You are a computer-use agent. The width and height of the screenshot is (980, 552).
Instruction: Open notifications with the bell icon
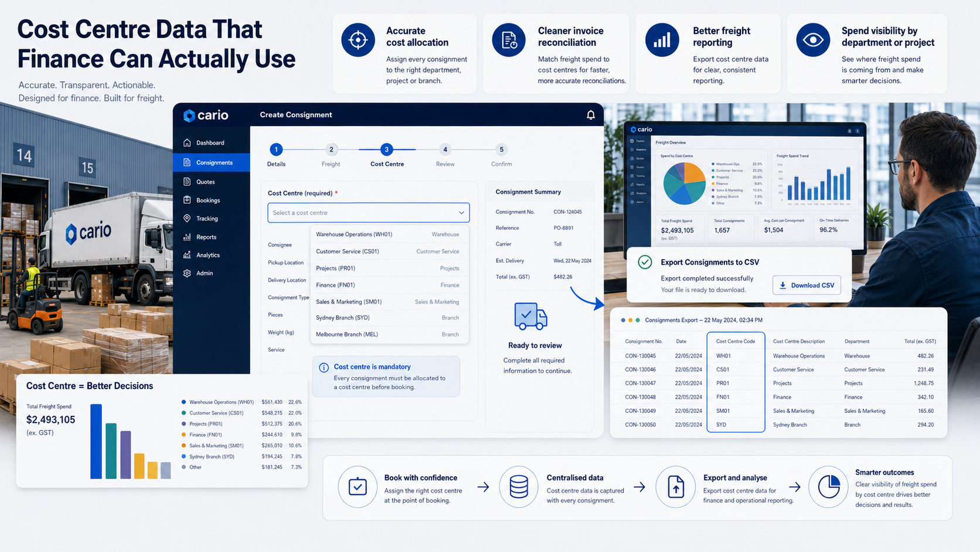coord(591,115)
